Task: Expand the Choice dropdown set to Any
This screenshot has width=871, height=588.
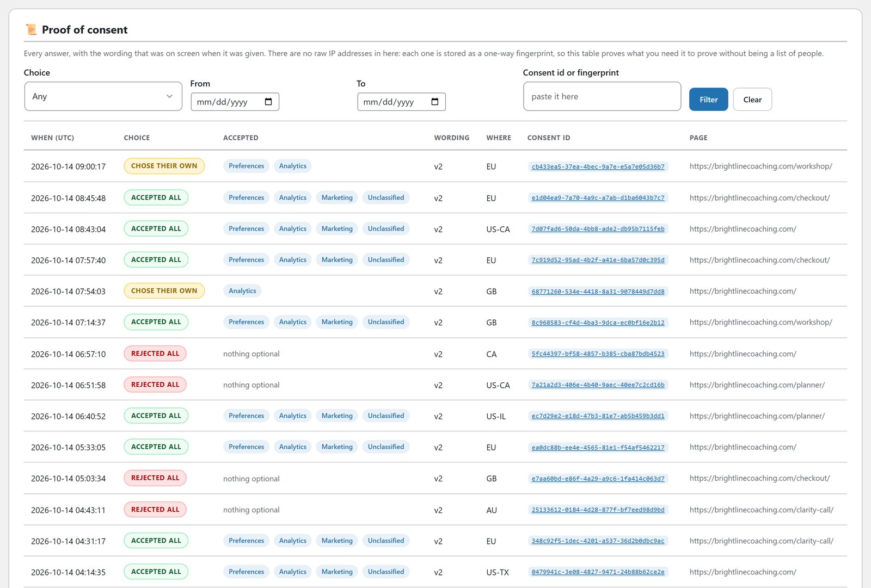Action: click(103, 96)
